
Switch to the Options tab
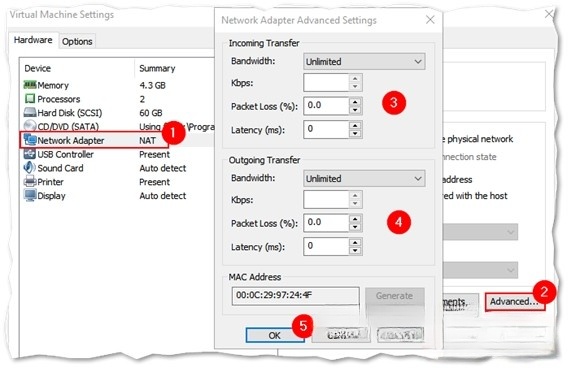pyautogui.click(x=77, y=42)
